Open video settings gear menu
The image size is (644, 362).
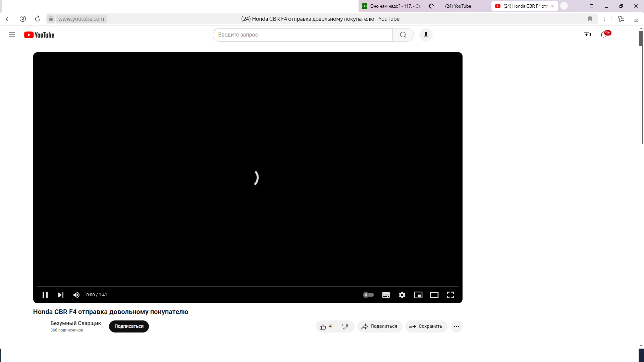pyautogui.click(x=402, y=295)
